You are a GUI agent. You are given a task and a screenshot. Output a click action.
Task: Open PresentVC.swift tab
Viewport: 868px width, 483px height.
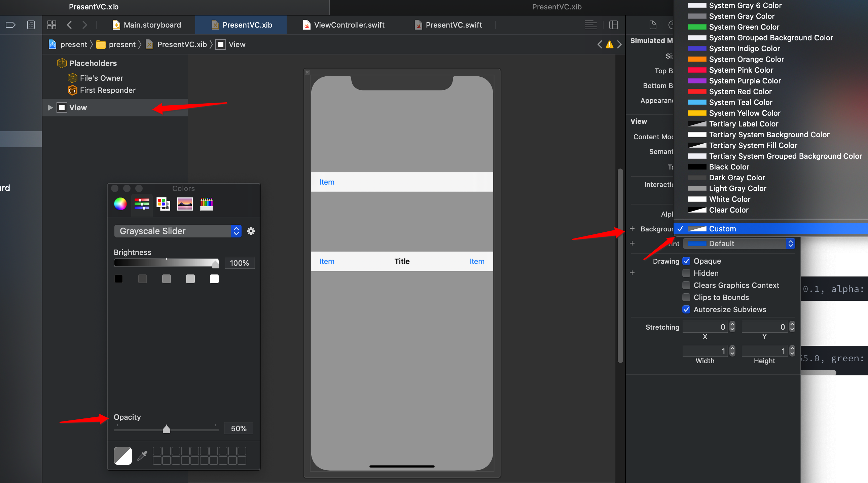click(x=448, y=25)
